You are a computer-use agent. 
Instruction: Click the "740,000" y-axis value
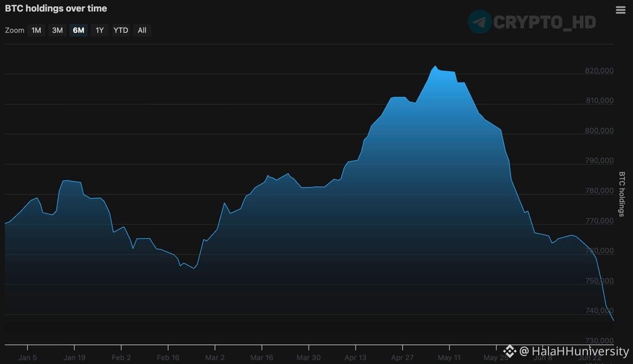[599, 311]
